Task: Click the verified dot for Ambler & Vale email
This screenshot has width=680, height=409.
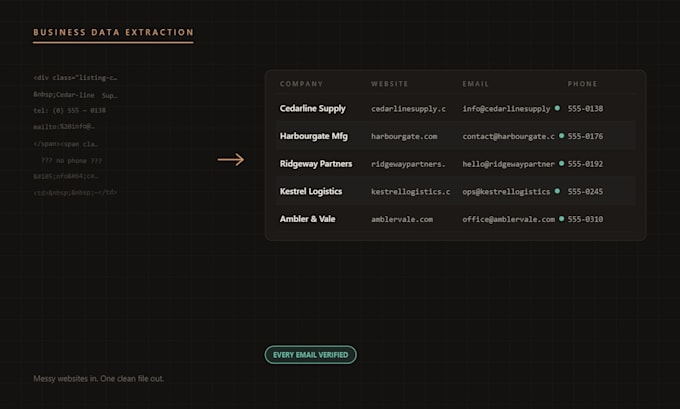Action: click(562, 219)
